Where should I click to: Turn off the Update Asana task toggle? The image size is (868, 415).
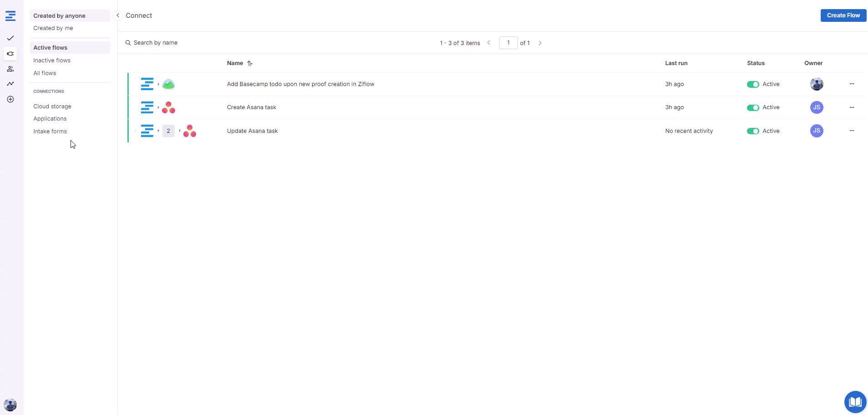[752, 131]
